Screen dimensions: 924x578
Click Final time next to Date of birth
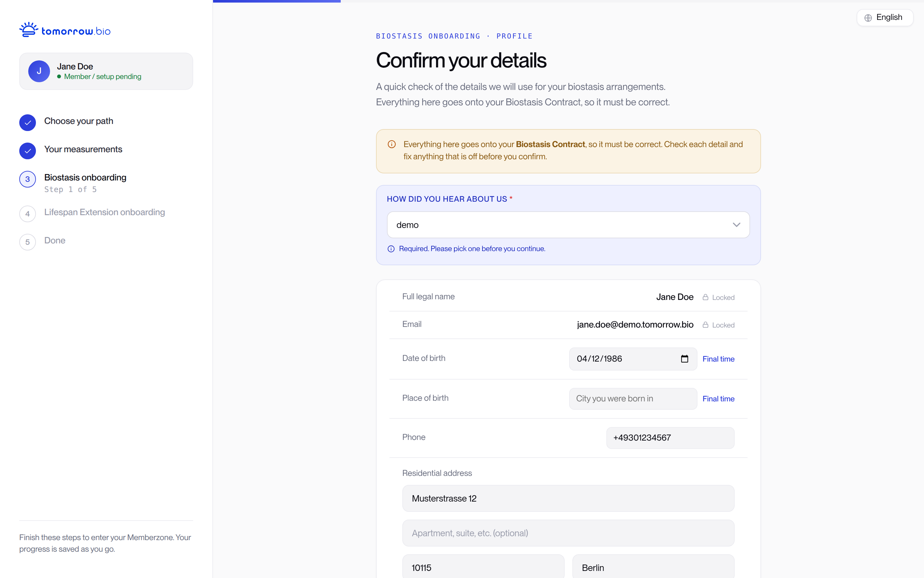click(x=718, y=359)
